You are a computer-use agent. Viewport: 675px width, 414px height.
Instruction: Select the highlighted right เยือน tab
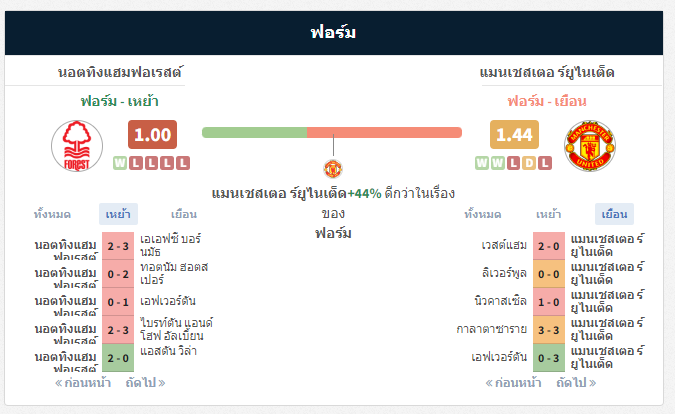pyautogui.click(x=614, y=214)
